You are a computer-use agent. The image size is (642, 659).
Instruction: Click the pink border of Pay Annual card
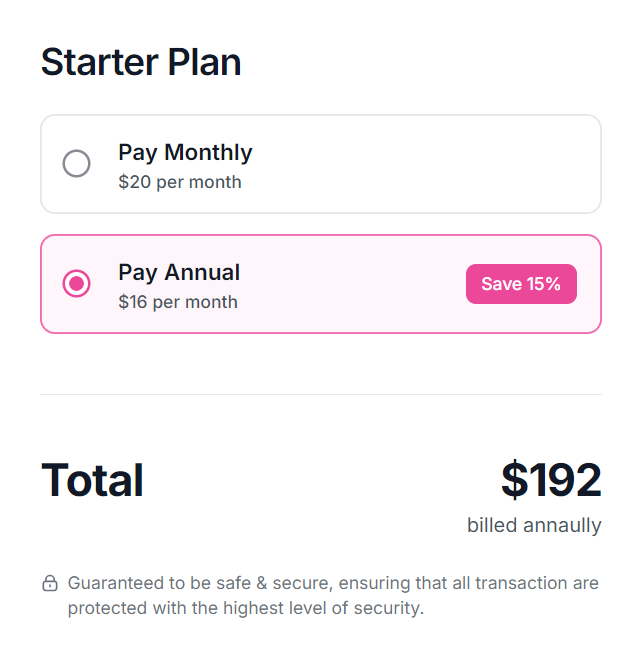point(321,235)
